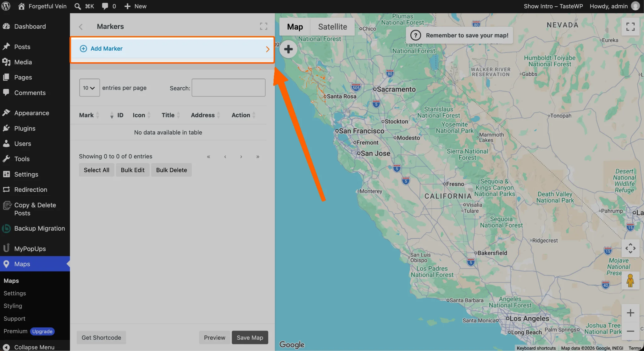Click the Search input field
The width and height of the screenshot is (644, 351).
pyautogui.click(x=229, y=88)
